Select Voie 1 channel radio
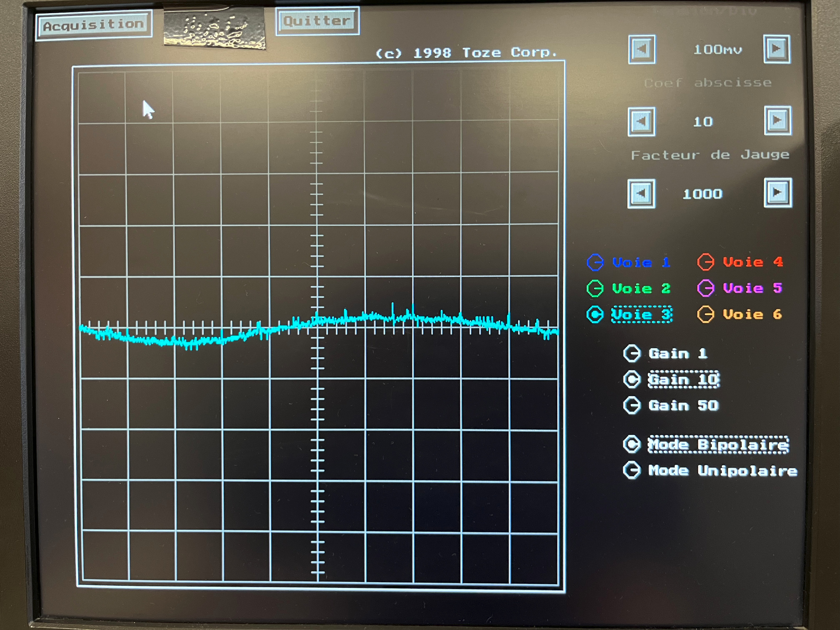Viewport: 840px width, 630px height. pos(595,262)
